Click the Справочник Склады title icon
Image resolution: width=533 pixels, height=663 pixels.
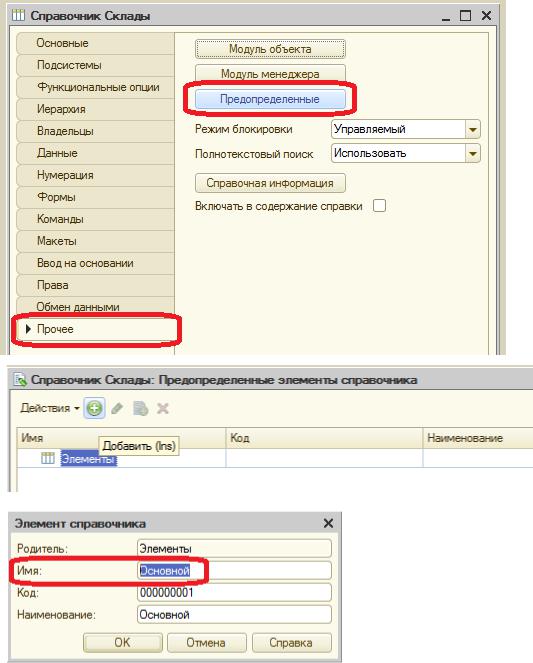point(18,16)
